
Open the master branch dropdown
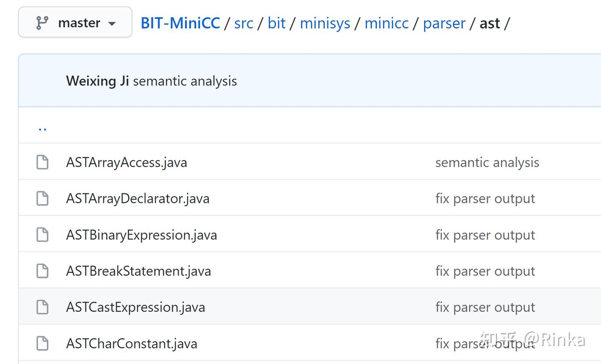pyautogui.click(x=75, y=23)
